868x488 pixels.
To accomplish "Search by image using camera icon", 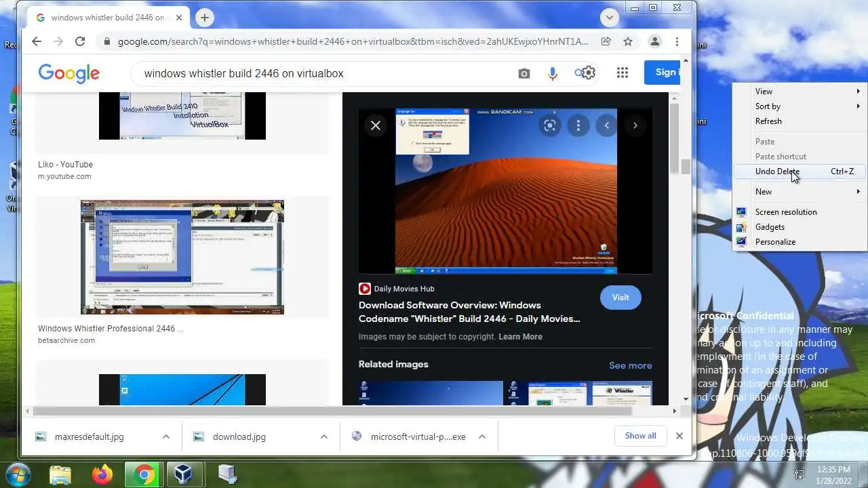I will [524, 73].
